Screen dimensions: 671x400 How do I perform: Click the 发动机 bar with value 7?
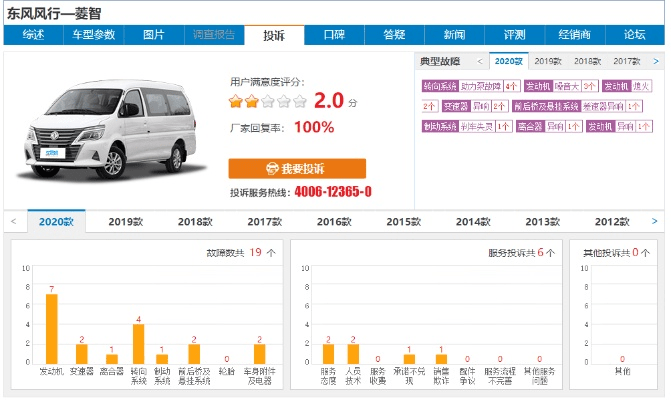click(x=52, y=329)
